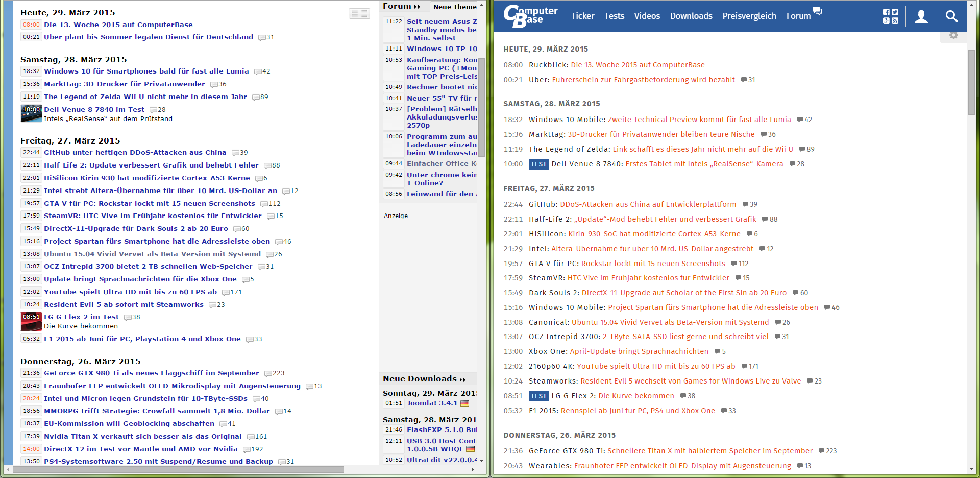
Task: Open the Videos menu item
Action: pyautogui.click(x=647, y=16)
